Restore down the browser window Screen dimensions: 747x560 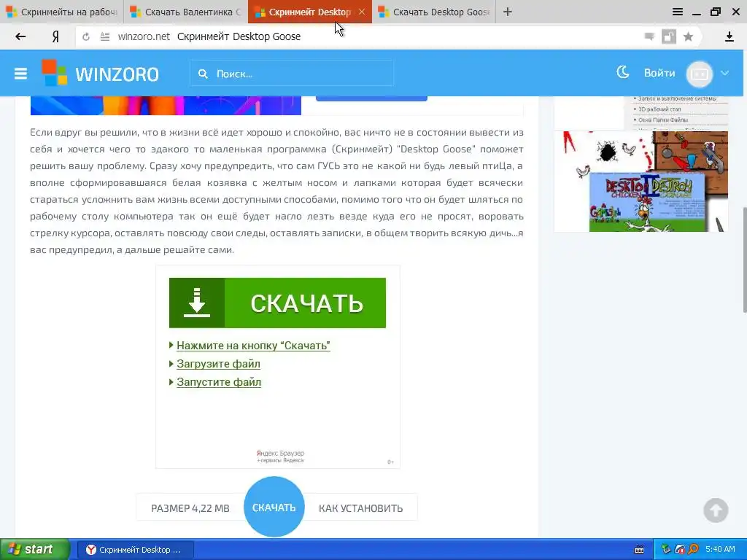tap(715, 12)
